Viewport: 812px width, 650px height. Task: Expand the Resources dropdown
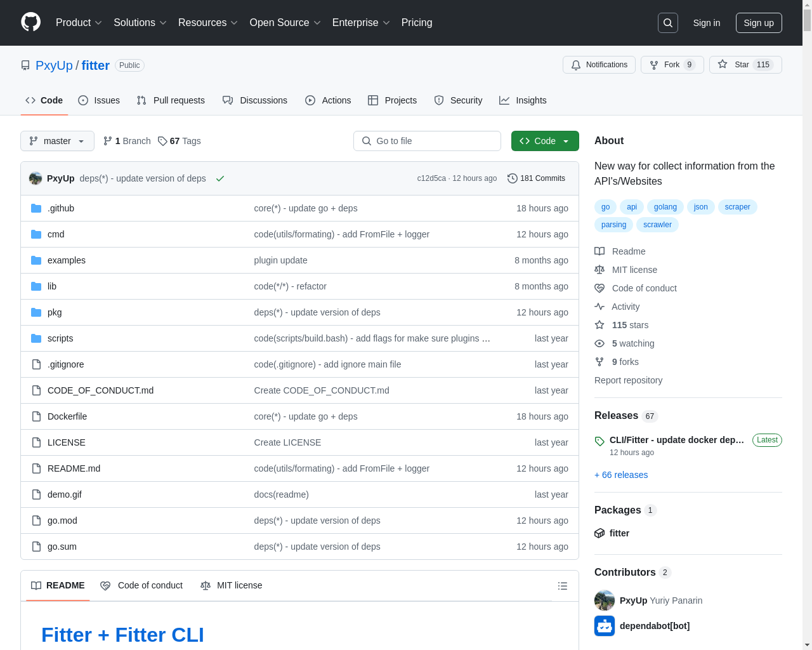208,23
